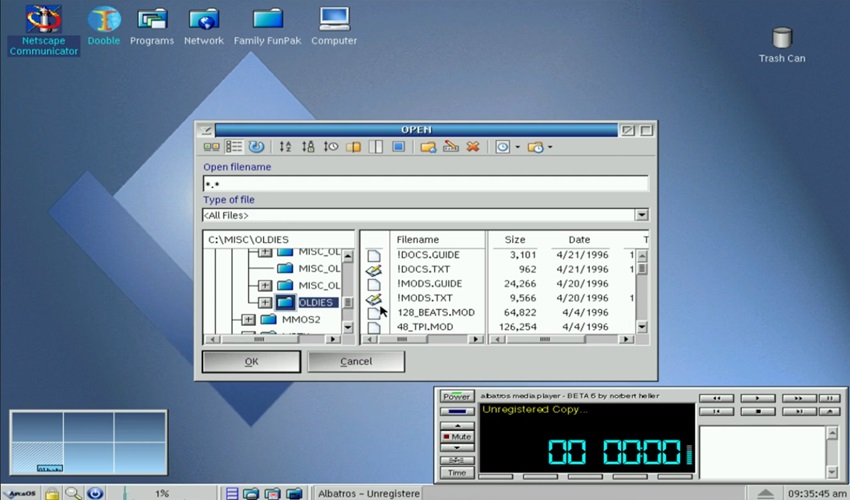Expand the MMOS2 folder node

tap(248, 319)
